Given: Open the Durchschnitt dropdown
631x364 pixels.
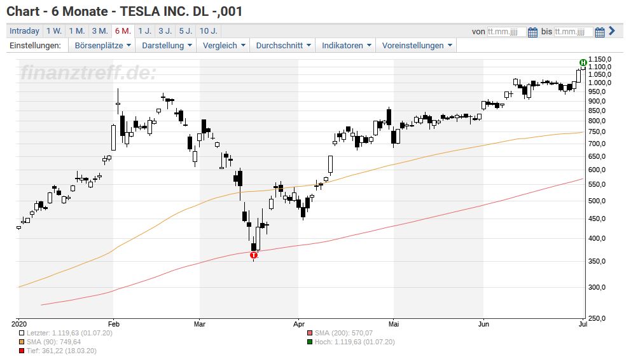Looking at the screenshot, I should (283, 45).
